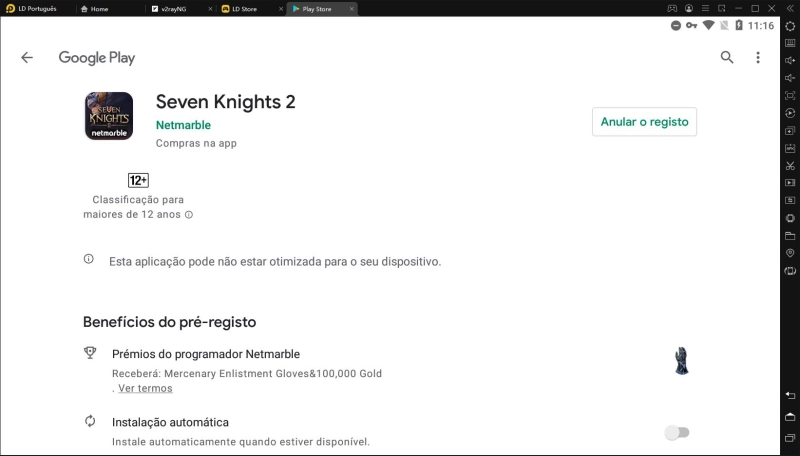
Task: Click the location pin sidebar icon
Action: pyautogui.click(x=790, y=253)
